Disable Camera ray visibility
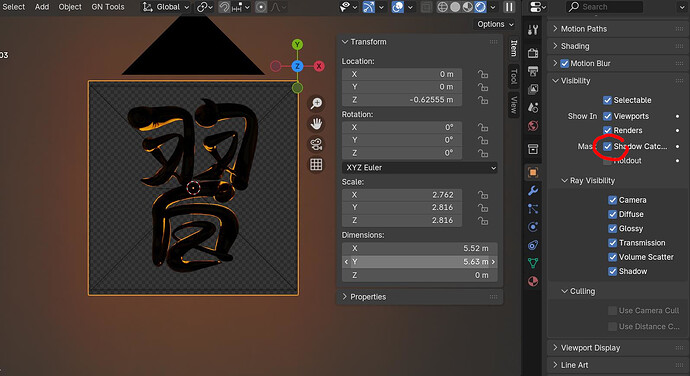 pos(613,200)
